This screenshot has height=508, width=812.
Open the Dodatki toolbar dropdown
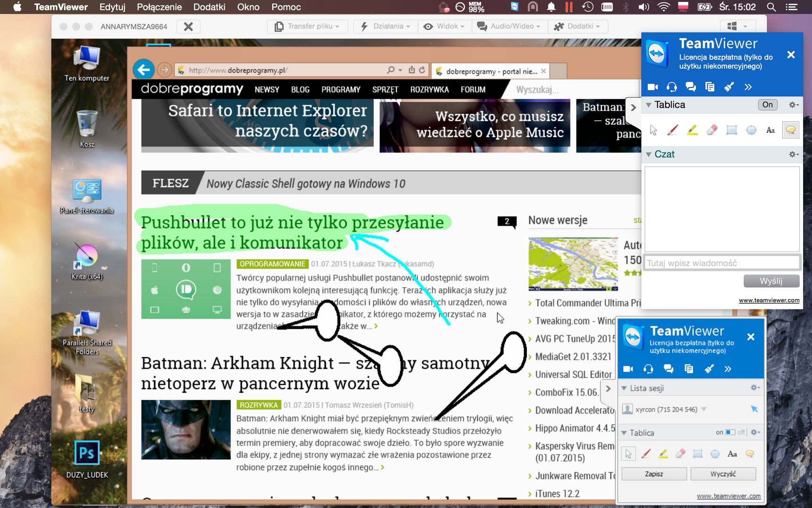(578, 26)
